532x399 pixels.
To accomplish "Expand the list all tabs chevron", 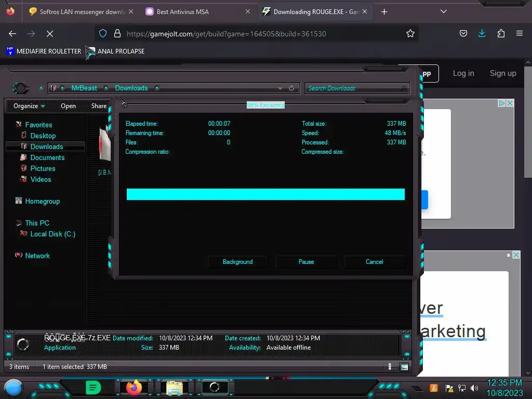I will click(x=444, y=11).
